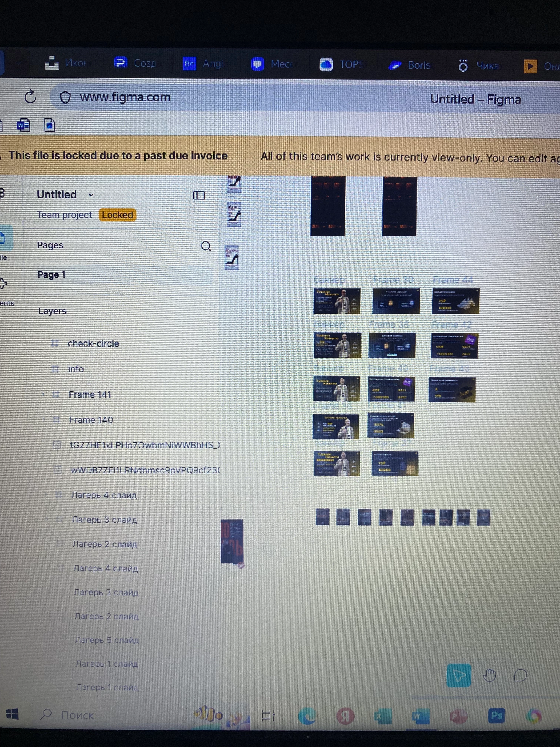Screen dimensions: 560x747
Task: Select the Лагерь 5 слайд layer
Action: pos(107,640)
